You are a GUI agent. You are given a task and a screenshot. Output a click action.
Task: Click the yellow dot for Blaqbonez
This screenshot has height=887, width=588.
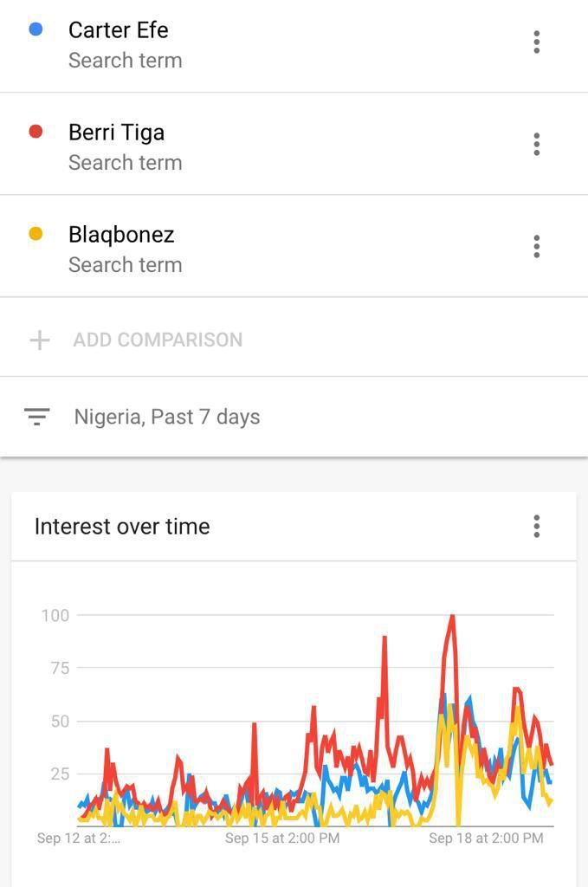click(x=36, y=235)
